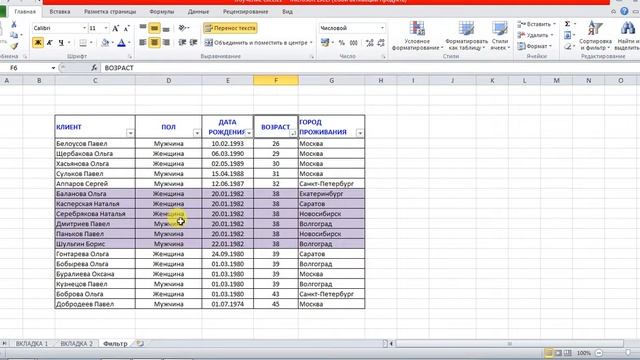The height and width of the screenshot is (360, 640).
Task: Click the insert function fx icon
Action: click(94, 68)
